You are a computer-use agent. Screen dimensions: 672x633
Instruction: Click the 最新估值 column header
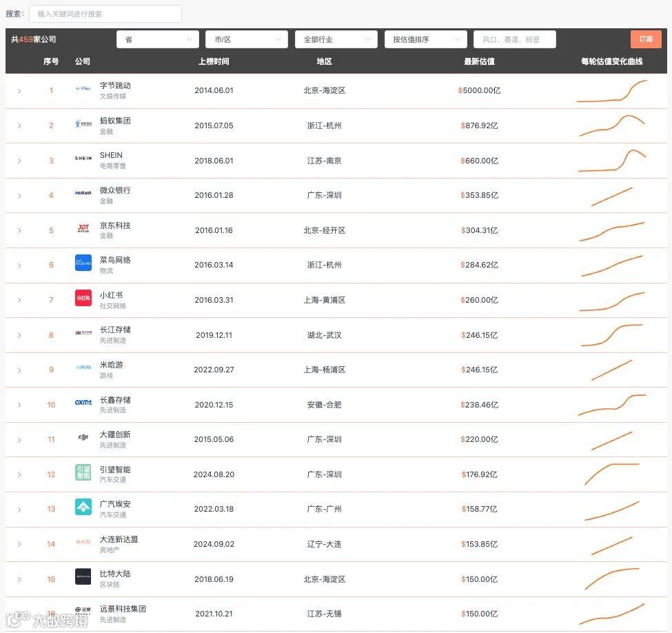479,61
